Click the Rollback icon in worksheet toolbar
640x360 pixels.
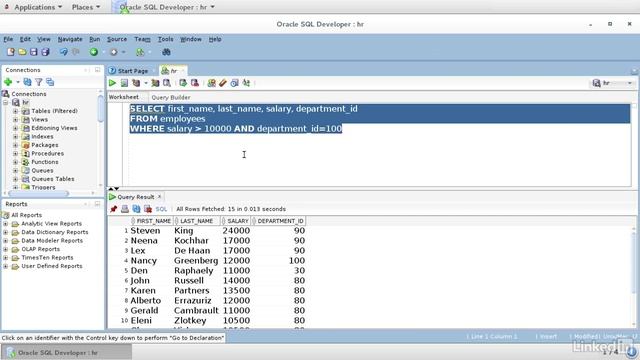195,83
